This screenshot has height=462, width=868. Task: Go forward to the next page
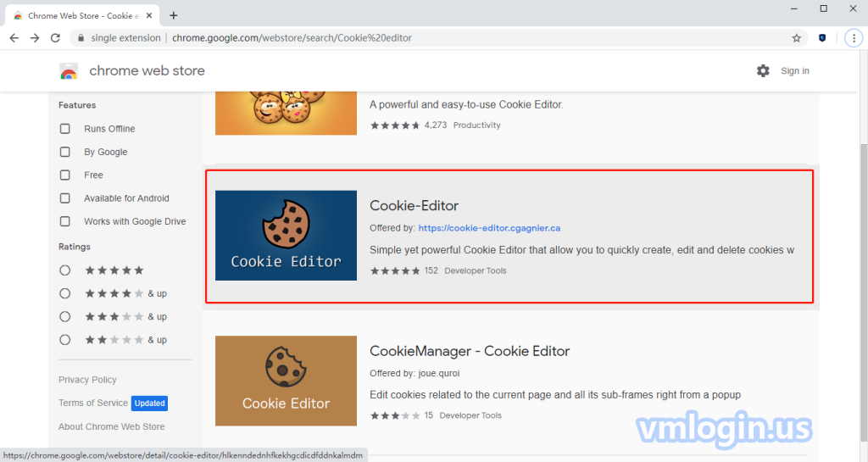(35, 38)
